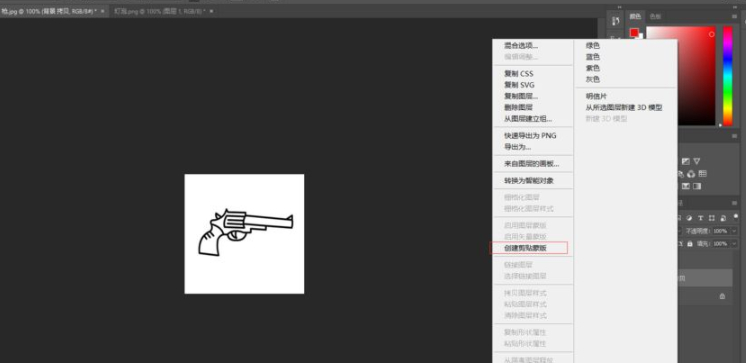746x363 pixels.
Task: Choose 混合选项... from the context menu
Action: (521, 46)
